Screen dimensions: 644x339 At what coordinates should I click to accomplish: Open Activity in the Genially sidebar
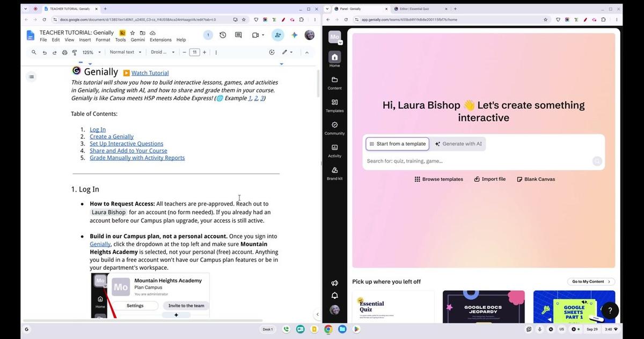tap(334, 150)
